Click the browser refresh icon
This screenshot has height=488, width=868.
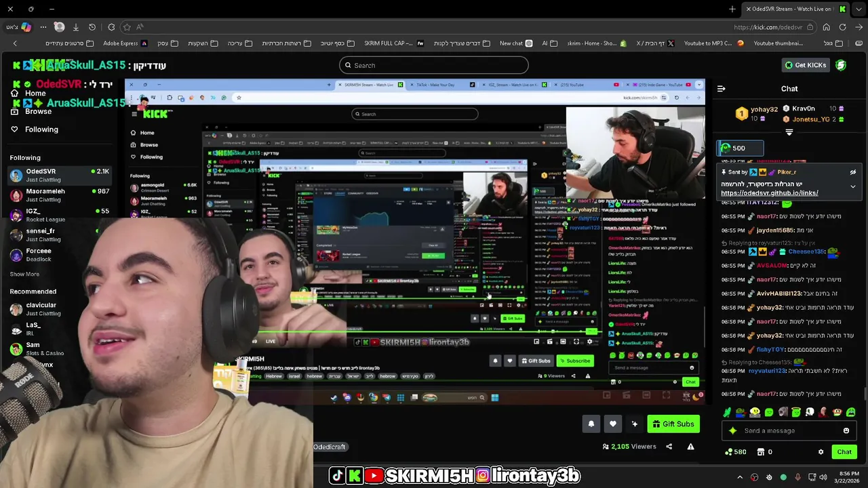tap(843, 27)
